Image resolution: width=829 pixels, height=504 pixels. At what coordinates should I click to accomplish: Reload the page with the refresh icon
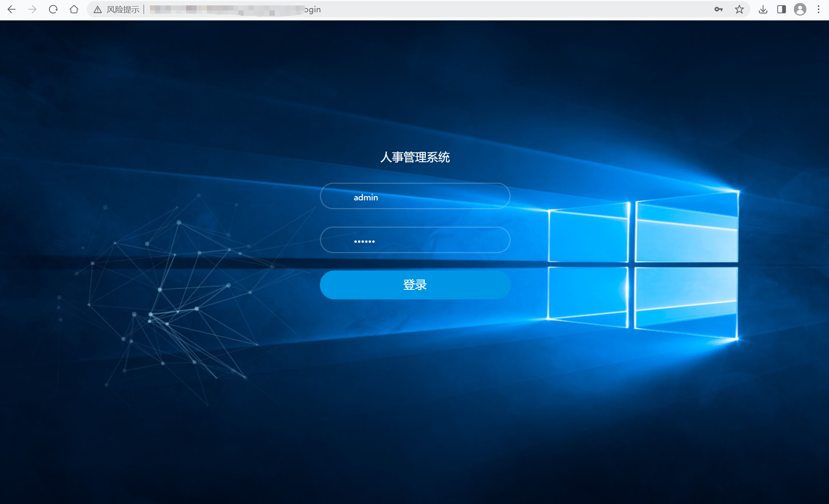point(53,9)
